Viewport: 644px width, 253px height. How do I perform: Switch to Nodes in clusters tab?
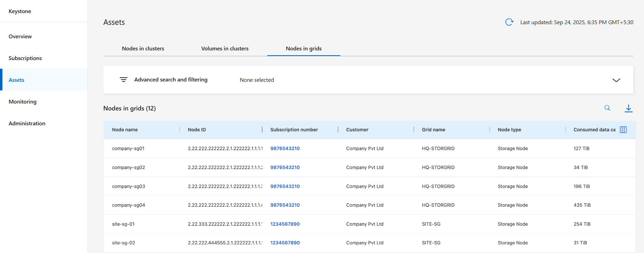[143, 49]
